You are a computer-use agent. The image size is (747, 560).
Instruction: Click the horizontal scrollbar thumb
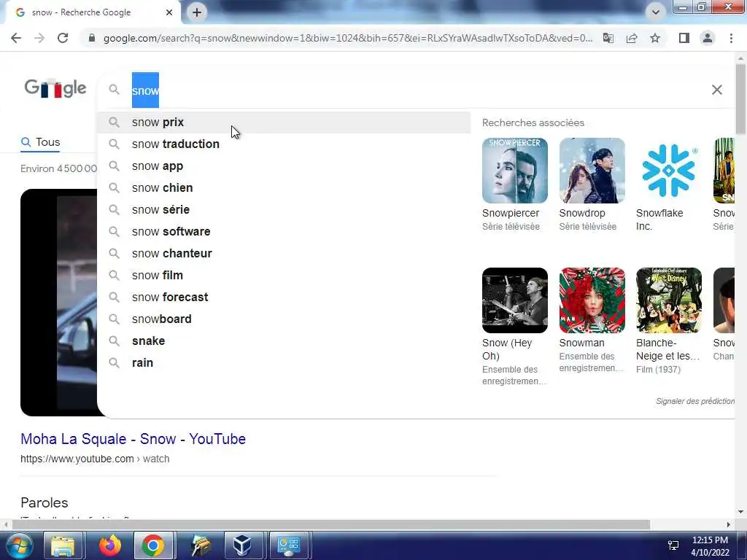coord(330,524)
